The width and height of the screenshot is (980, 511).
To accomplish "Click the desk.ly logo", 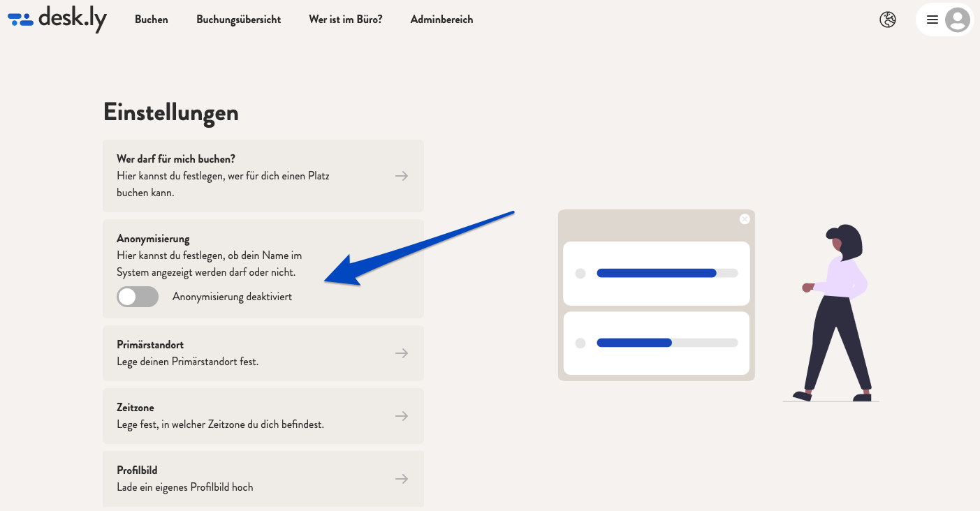I will pyautogui.click(x=57, y=19).
